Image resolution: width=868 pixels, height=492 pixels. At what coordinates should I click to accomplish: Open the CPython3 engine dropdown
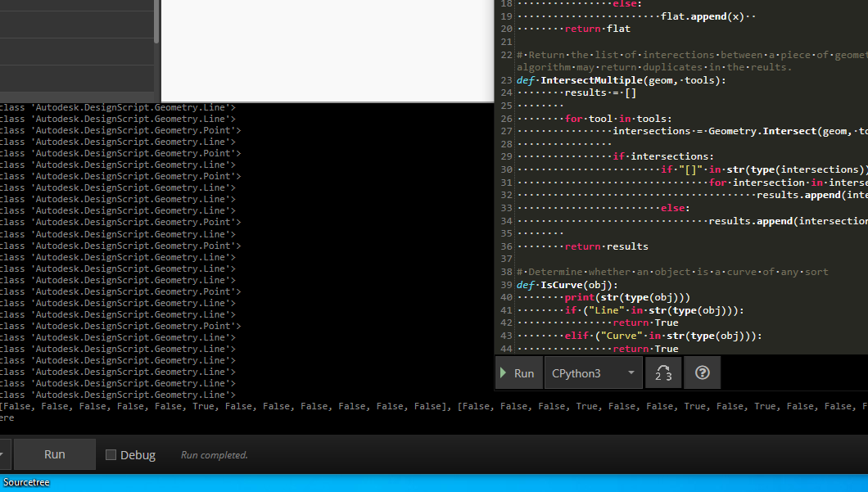(x=593, y=372)
